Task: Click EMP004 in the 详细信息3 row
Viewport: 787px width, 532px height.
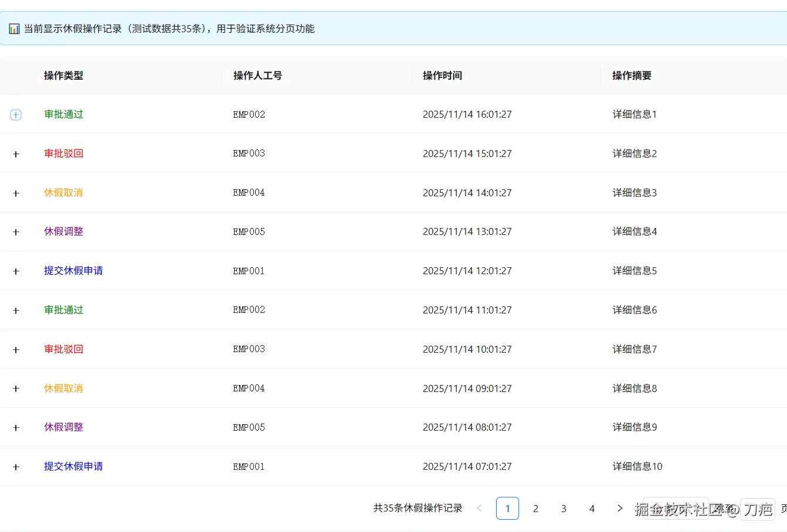Action: [249, 193]
